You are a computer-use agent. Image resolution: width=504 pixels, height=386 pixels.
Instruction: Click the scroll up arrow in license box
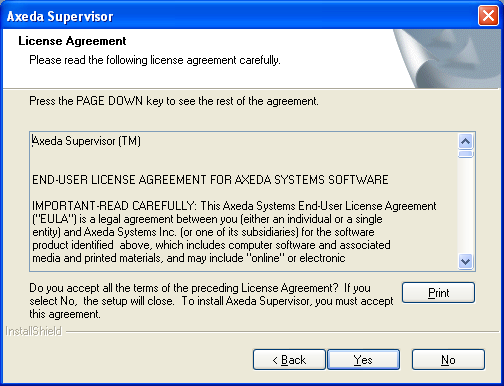click(465, 141)
